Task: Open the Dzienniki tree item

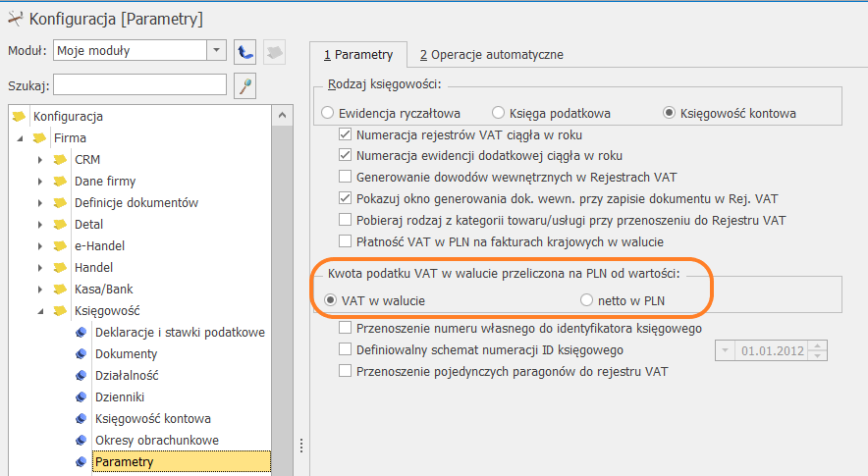Action: 120,397
